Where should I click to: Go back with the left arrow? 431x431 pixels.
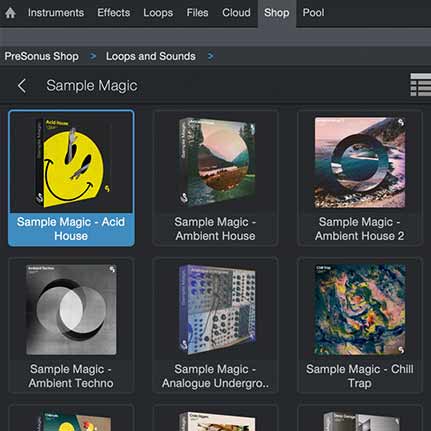pos(22,86)
